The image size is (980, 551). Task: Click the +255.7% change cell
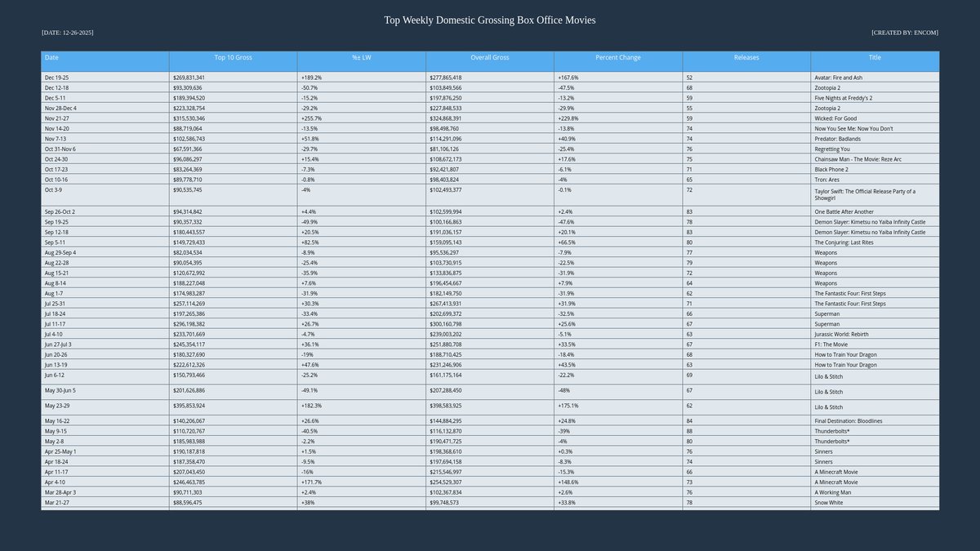[x=362, y=118]
